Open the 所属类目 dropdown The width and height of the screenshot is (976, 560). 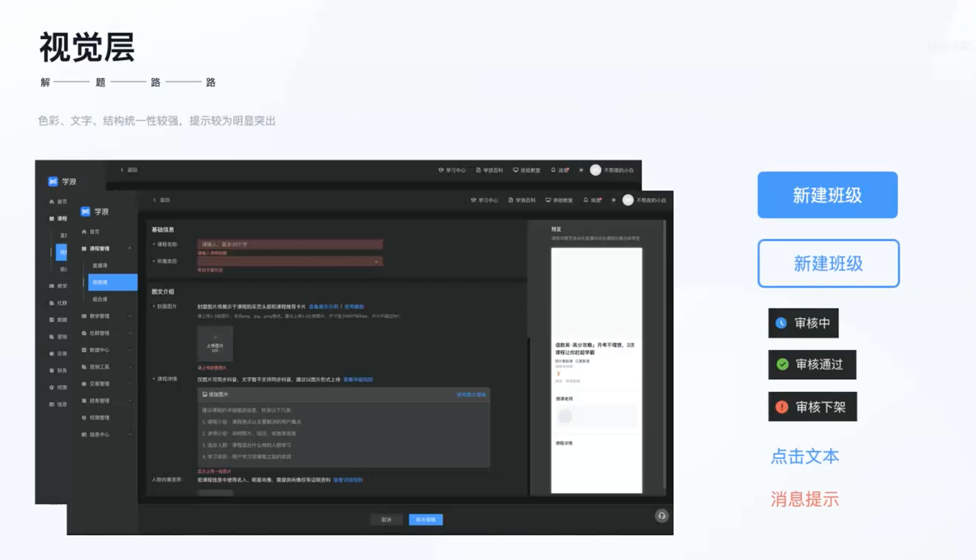290,261
